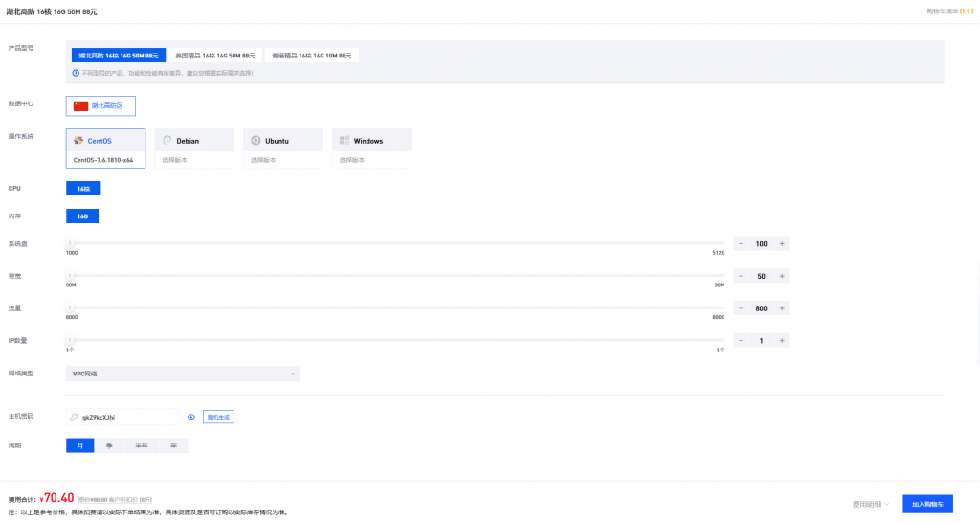Switch to 美国精品 16核 16G product tab
980x523 pixels.
point(214,56)
